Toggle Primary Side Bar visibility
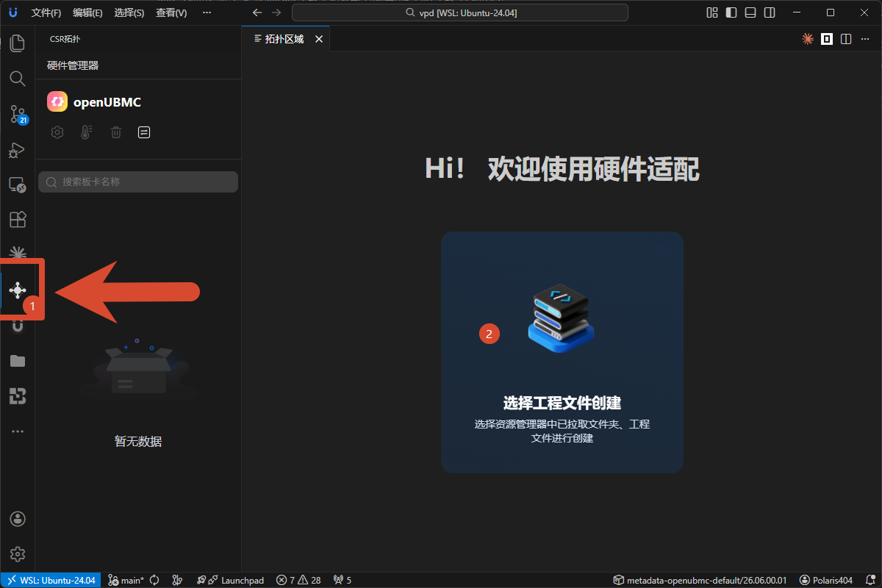This screenshot has height=588, width=882. click(x=731, y=12)
